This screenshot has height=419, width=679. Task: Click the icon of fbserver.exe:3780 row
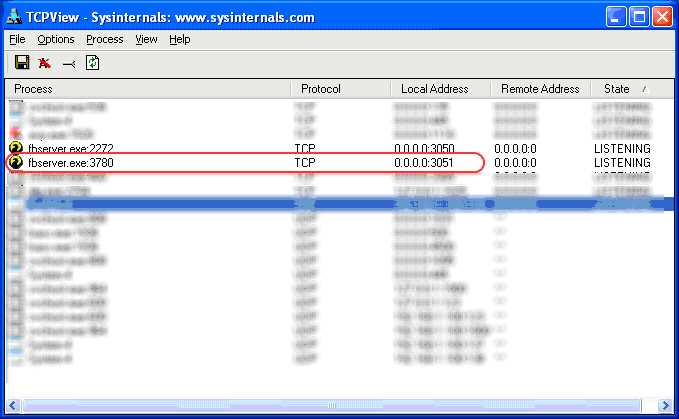click(x=16, y=162)
